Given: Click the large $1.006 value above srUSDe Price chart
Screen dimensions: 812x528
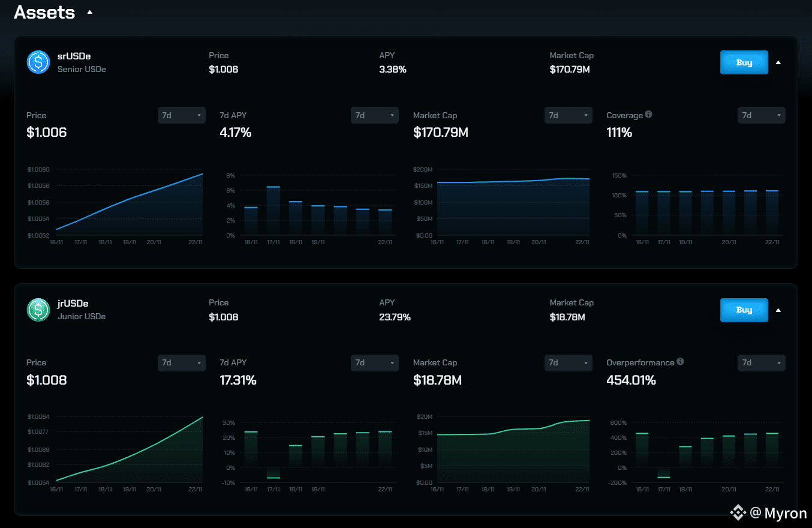Looking at the screenshot, I should [47, 133].
